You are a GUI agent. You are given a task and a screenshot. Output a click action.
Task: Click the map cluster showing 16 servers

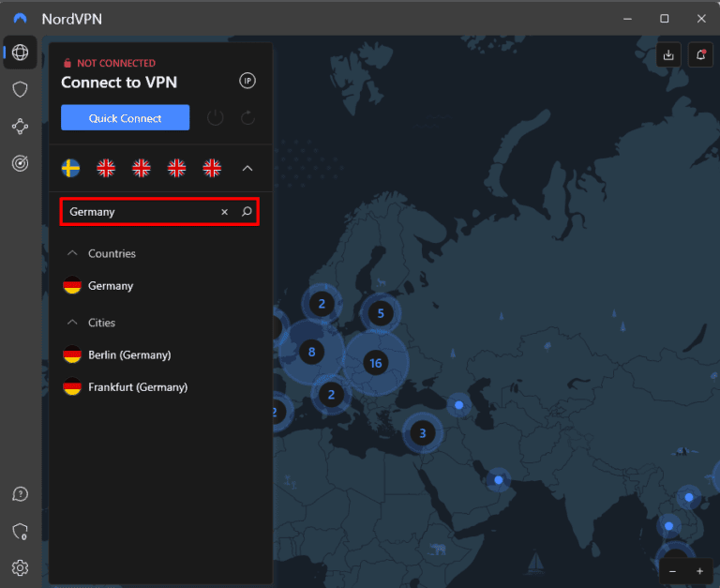(x=376, y=363)
